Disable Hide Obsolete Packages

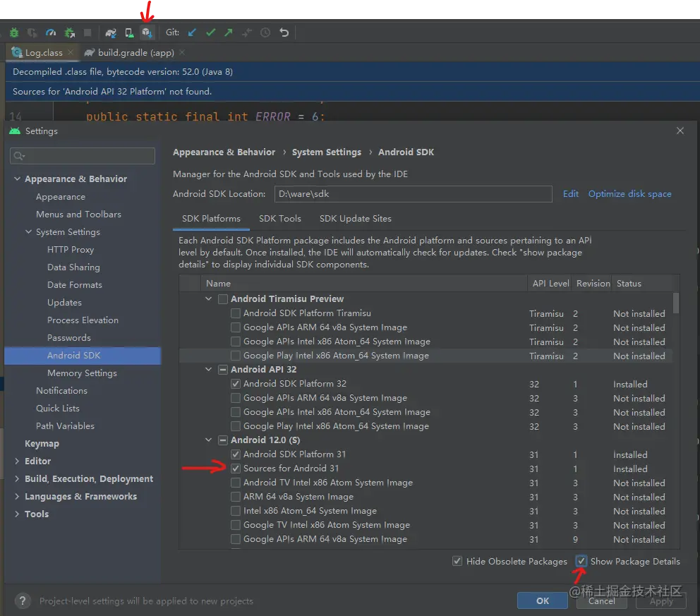click(x=458, y=561)
